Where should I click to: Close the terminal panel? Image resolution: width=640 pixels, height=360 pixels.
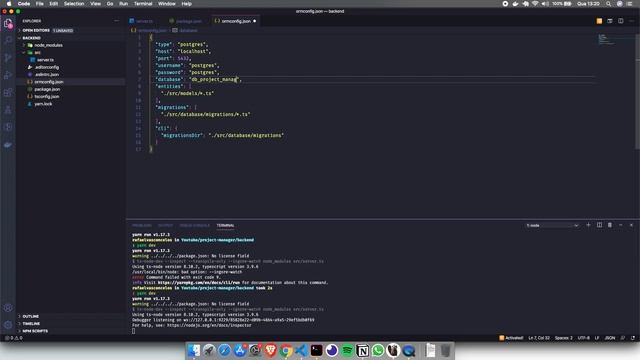[631, 225]
